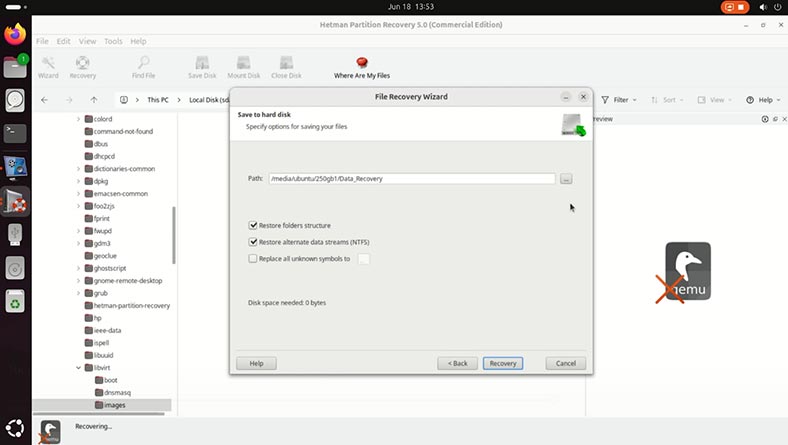Open the View menu in menu bar
This screenshot has width=788, height=445.
(x=87, y=41)
